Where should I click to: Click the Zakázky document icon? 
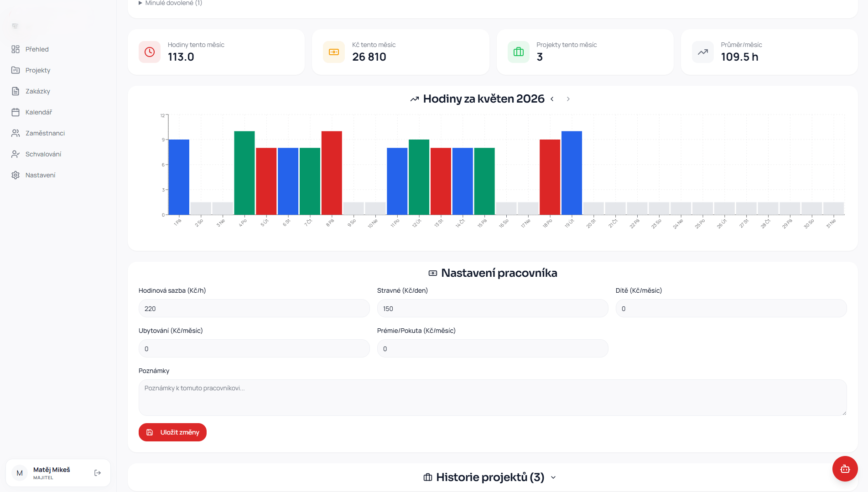point(16,91)
